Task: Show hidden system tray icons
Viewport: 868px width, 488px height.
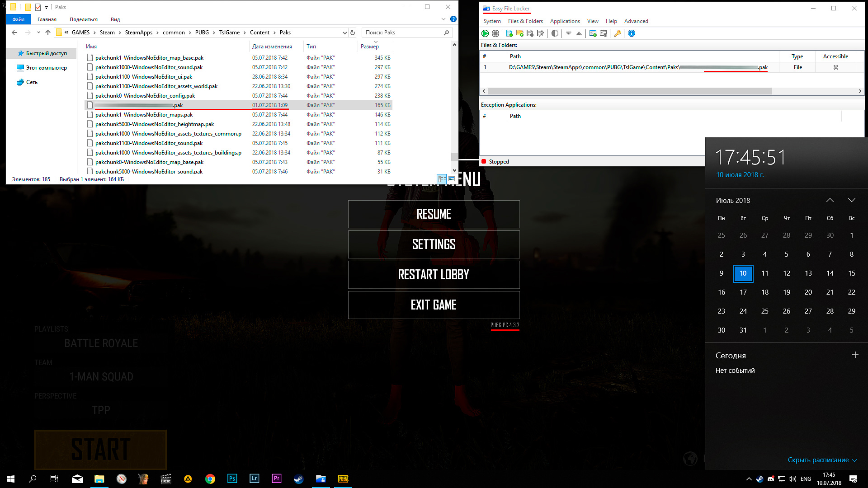Action: [x=749, y=479]
